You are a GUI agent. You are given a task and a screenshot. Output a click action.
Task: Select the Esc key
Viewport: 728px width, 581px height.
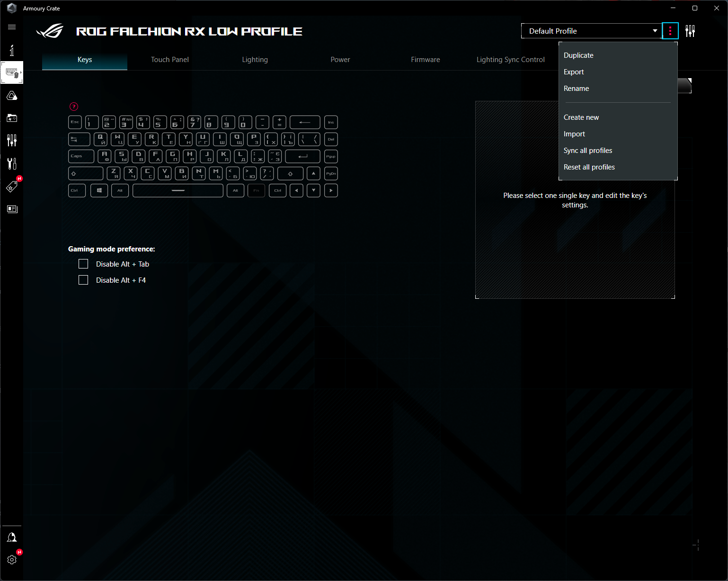(75, 122)
